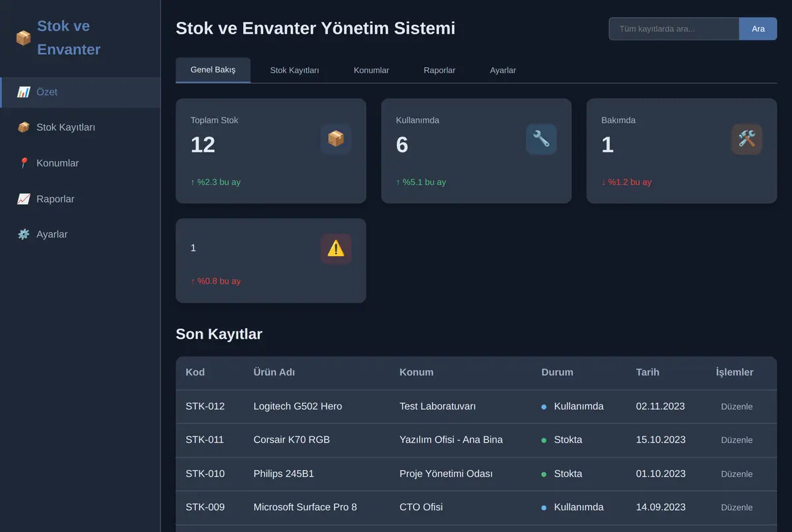Click the package icon on Toplam Stok card
The height and width of the screenshot is (532, 792).
tap(336, 139)
